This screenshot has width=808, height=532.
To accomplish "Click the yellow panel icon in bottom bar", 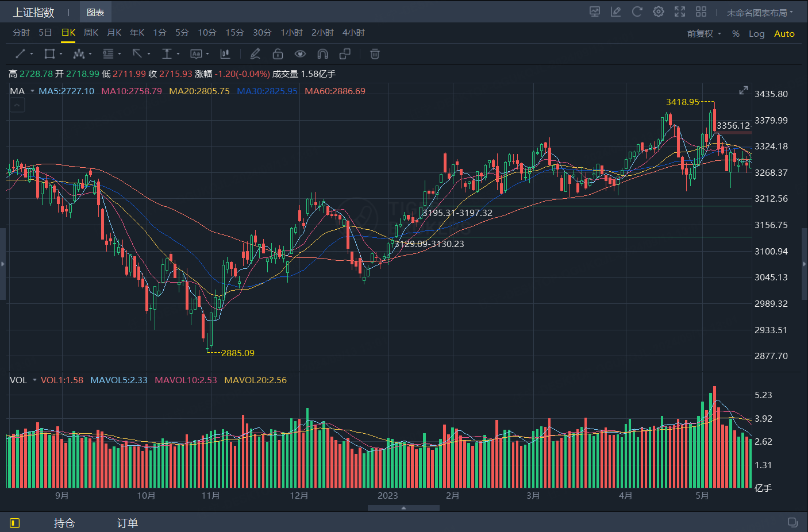I will [15, 523].
